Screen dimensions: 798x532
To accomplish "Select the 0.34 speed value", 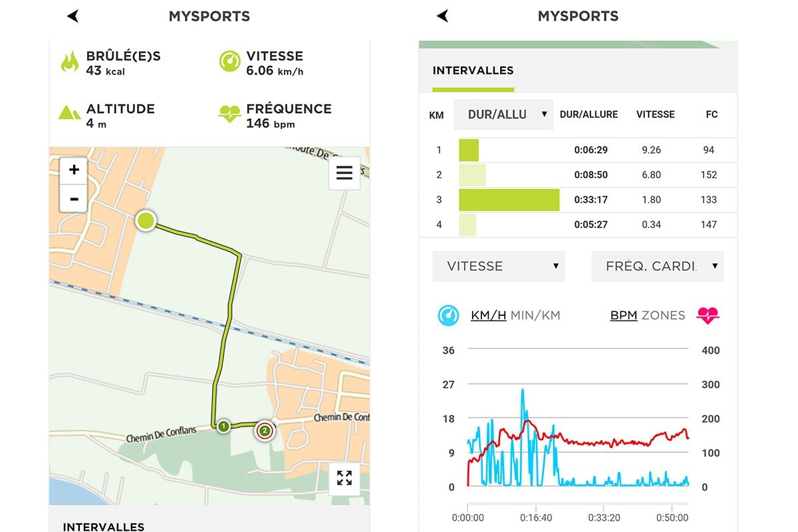I will 652,225.
